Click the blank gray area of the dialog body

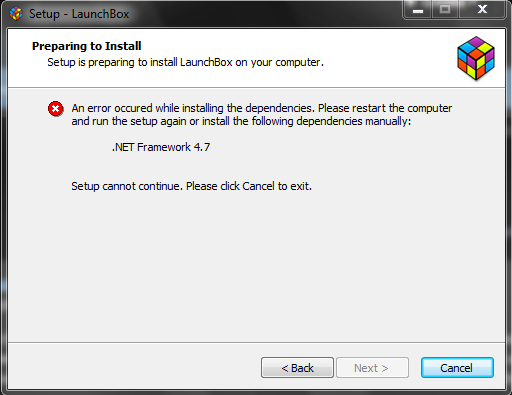(257, 267)
